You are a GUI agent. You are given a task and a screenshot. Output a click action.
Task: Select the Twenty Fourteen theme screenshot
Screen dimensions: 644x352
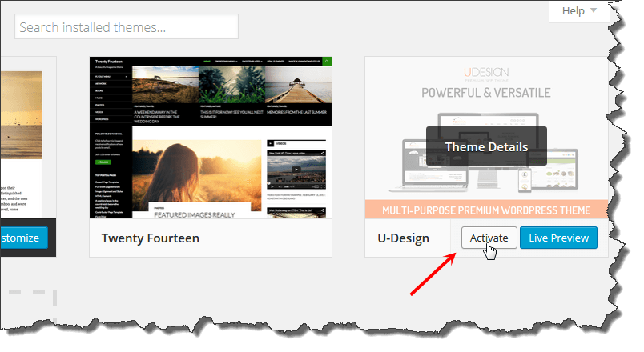(x=211, y=138)
